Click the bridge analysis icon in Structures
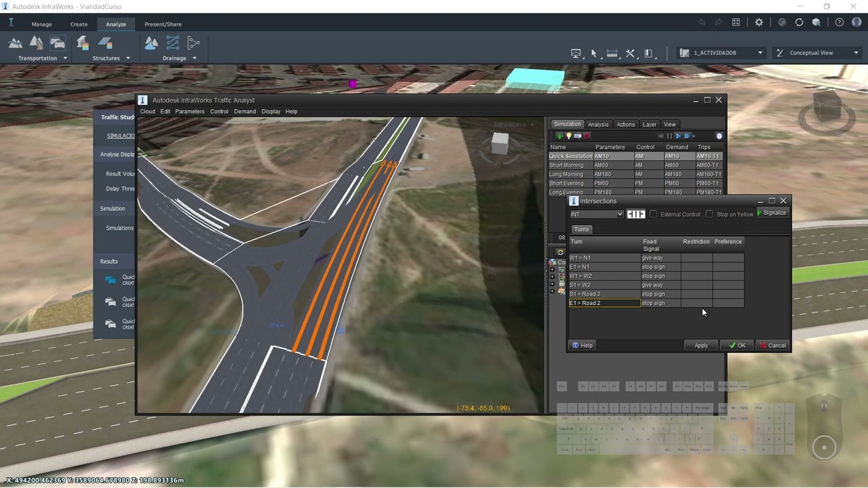This screenshot has width=868, height=488. click(x=83, y=43)
